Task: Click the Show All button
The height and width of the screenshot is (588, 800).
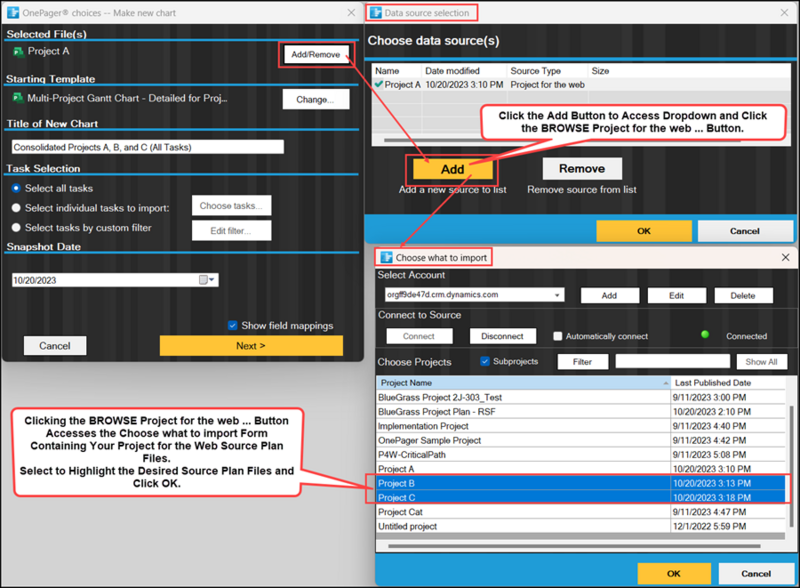Action: (761, 361)
